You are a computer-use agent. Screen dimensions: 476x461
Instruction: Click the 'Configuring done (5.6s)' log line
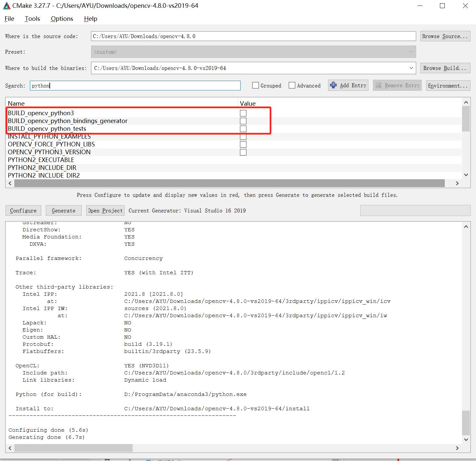click(x=48, y=430)
